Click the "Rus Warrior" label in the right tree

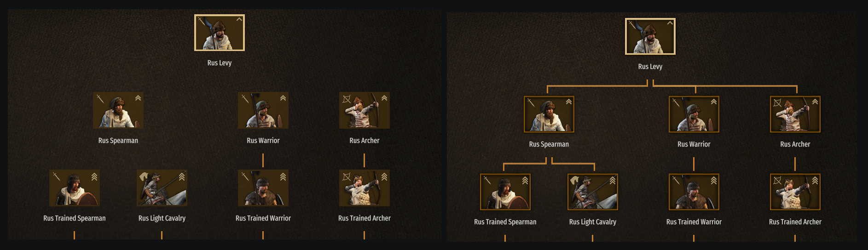[x=694, y=144]
